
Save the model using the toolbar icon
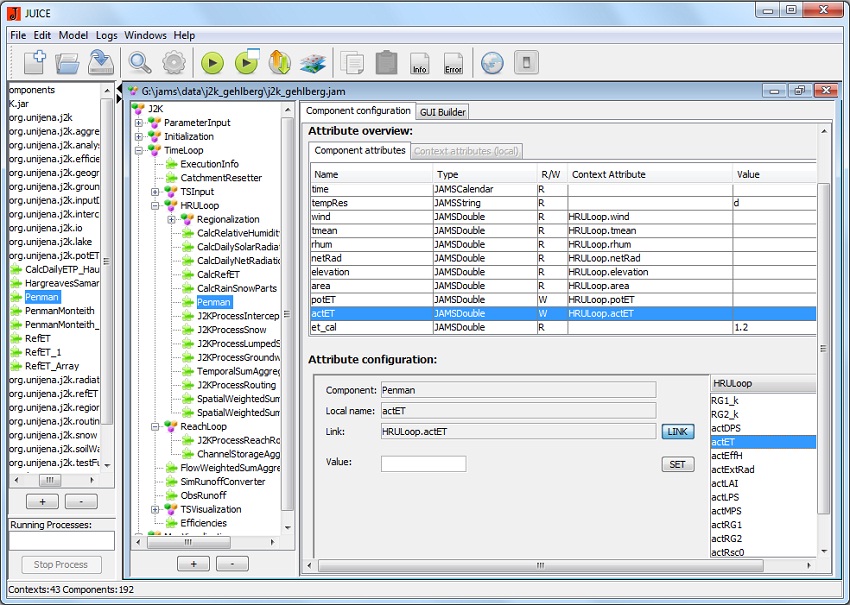coord(100,63)
